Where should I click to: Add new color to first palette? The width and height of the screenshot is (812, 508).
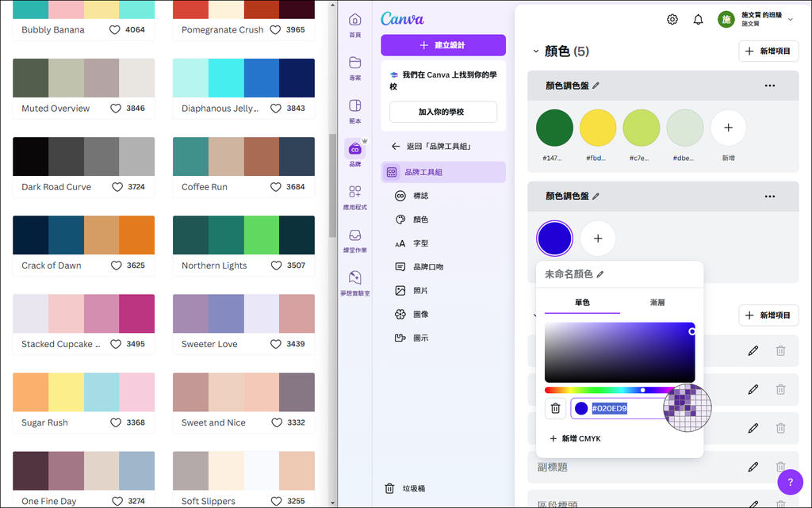point(728,128)
